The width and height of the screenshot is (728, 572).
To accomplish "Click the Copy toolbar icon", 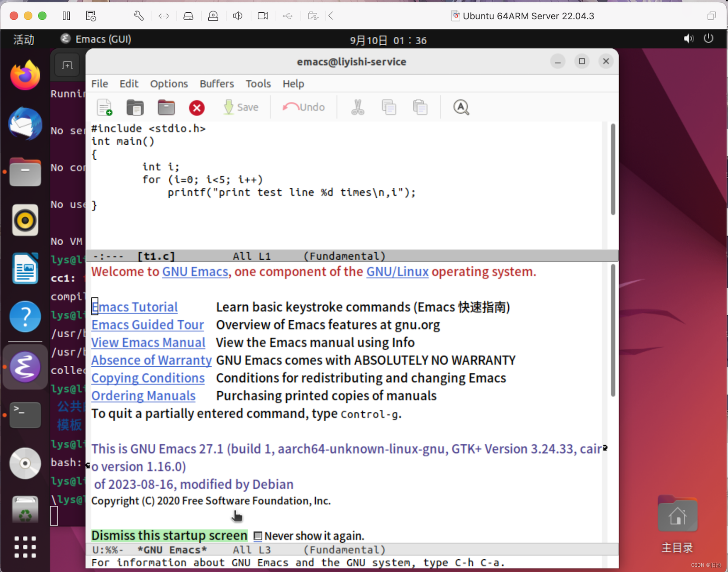I will [x=389, y=107].
